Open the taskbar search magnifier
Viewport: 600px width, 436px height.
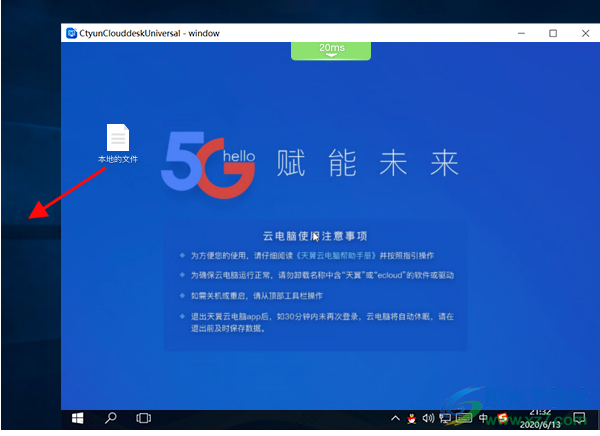(111, 418)
